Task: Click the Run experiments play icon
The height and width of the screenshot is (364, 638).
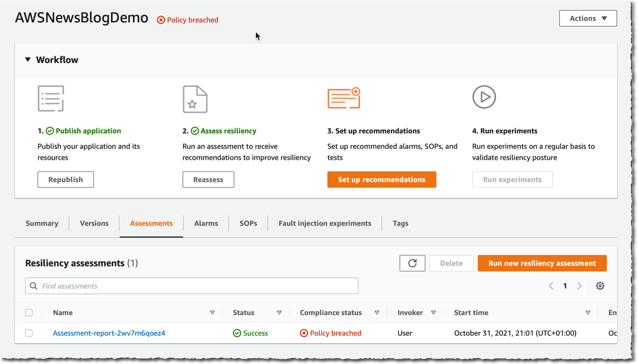Action: (x=484, y=97)
